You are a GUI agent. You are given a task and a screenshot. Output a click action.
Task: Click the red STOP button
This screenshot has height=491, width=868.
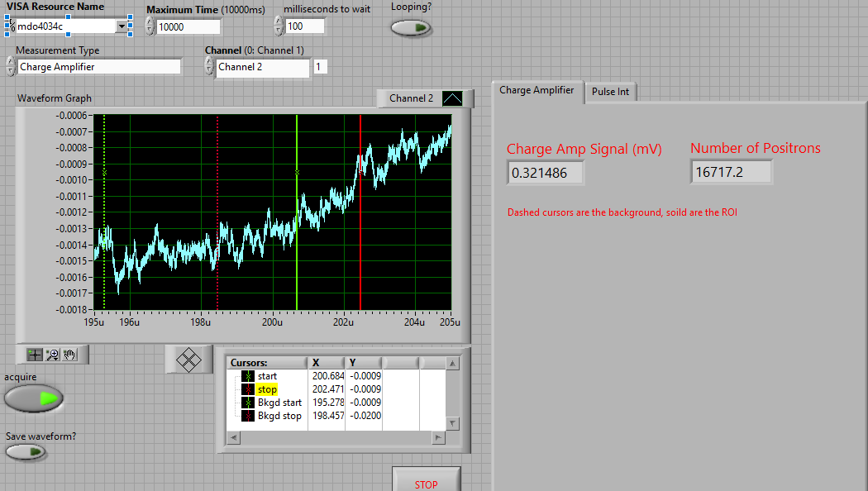coord(426,483)
